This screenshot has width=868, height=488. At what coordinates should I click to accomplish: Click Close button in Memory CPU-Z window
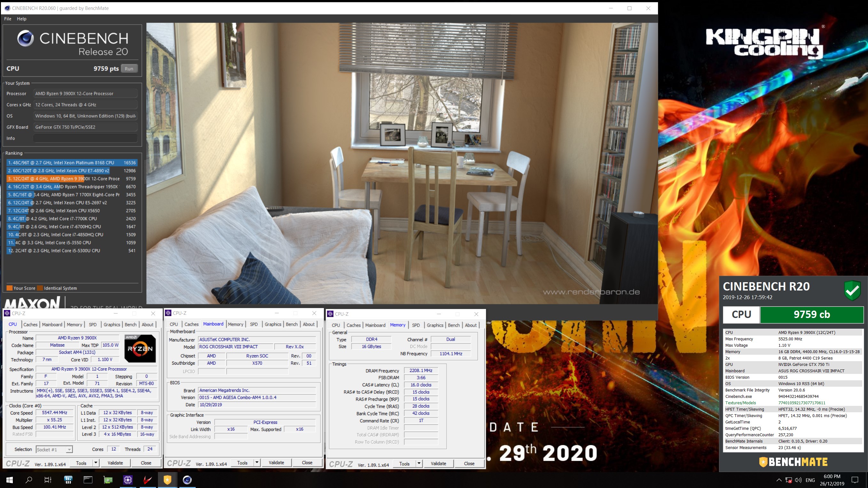[469, 463]
